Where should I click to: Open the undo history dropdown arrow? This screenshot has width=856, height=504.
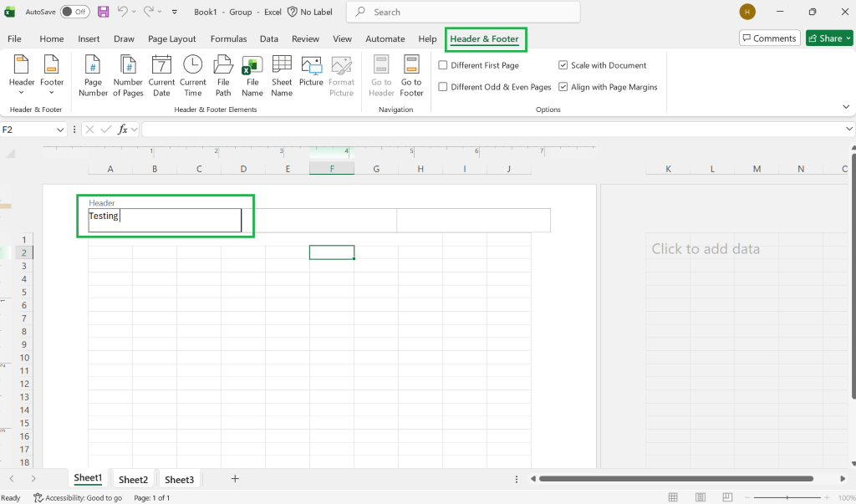[x=133, y=12]
